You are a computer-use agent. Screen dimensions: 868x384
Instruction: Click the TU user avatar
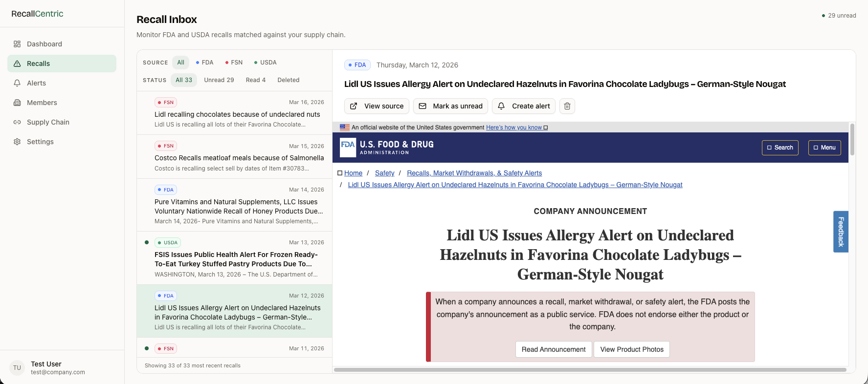(17, 368)
